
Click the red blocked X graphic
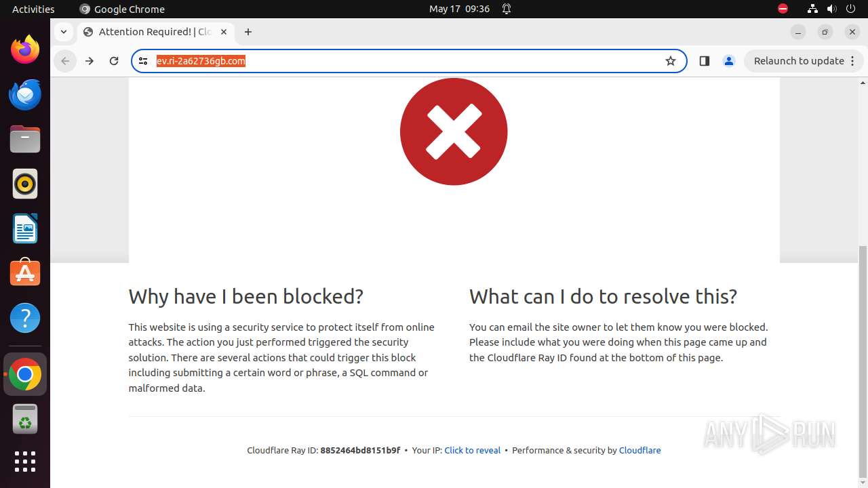coord(454,131)
